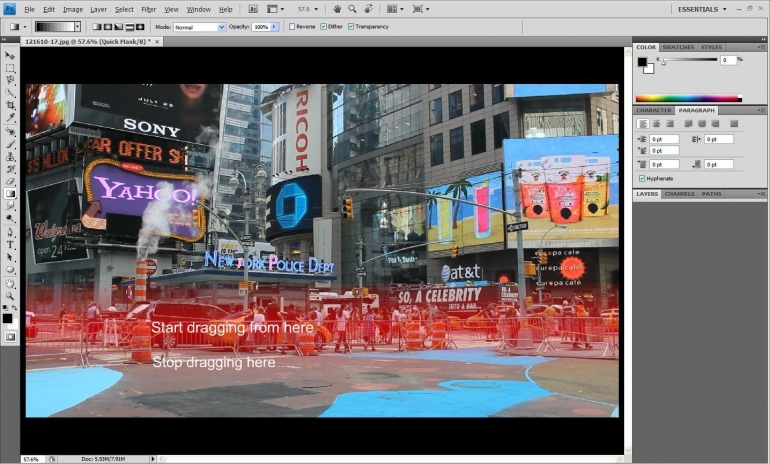Select the Clone Stamp tool

10,157
